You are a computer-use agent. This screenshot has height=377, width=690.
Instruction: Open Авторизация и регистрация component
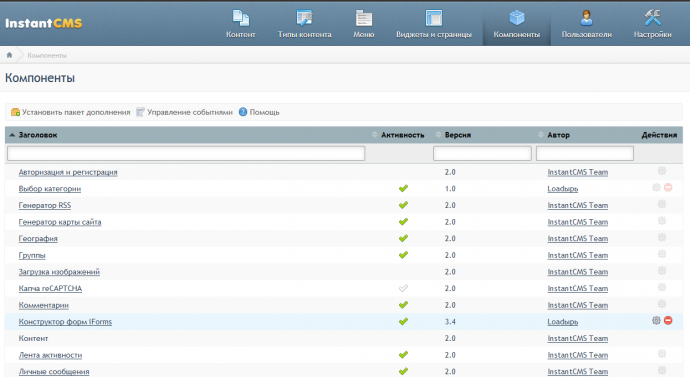[68, 172]
